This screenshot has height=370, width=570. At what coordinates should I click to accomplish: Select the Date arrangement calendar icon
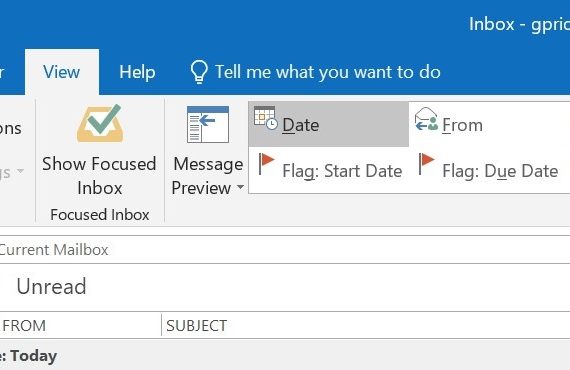point(265,118)
